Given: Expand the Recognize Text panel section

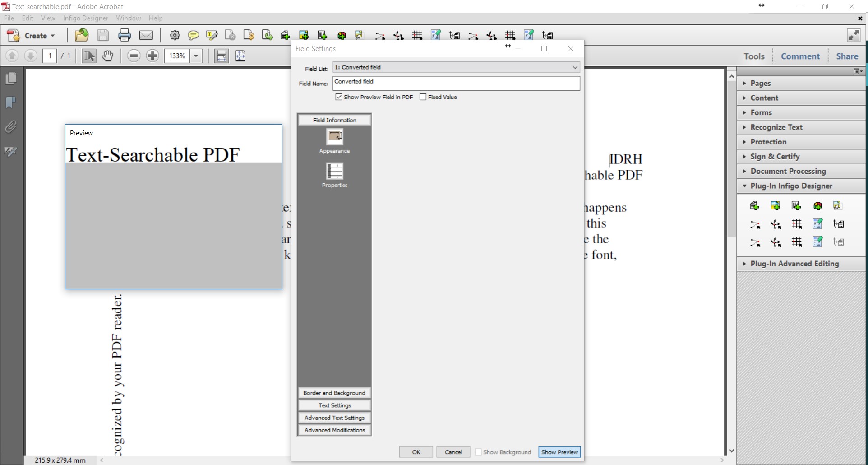Looking at the screenshot, I should pyautogui.click(x=776, y=127).
